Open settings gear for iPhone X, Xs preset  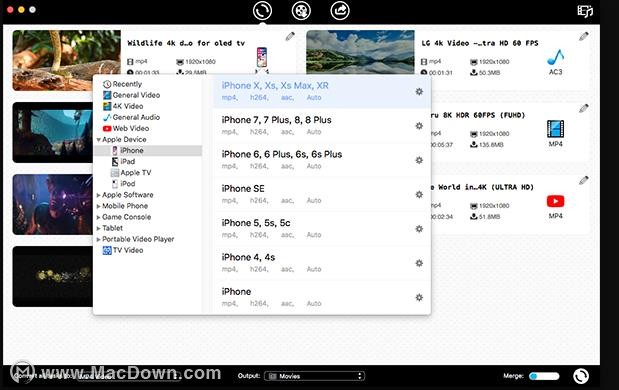pos(419,92)
